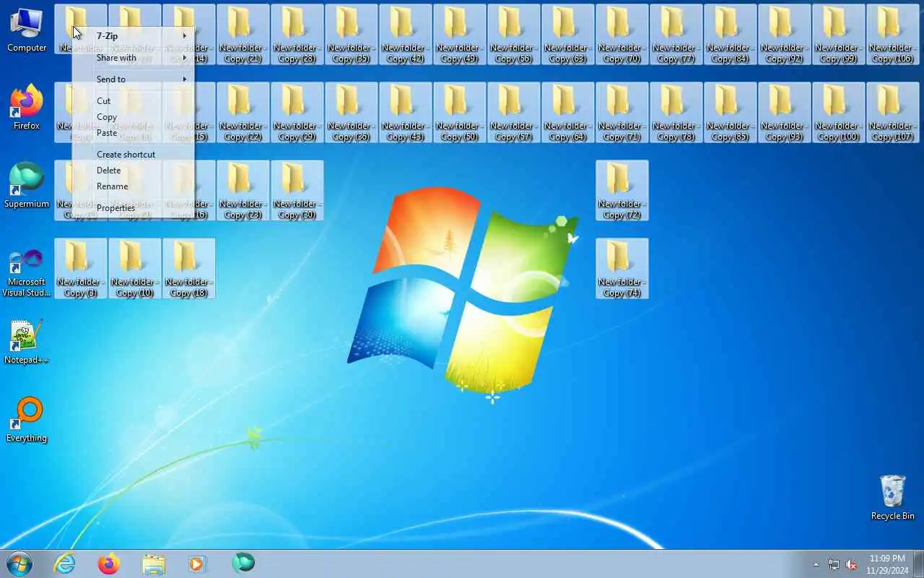This screenshot has width=924, height=578.
Task: Select folder New folder - Copy (30)
Action: pos(297,191)
